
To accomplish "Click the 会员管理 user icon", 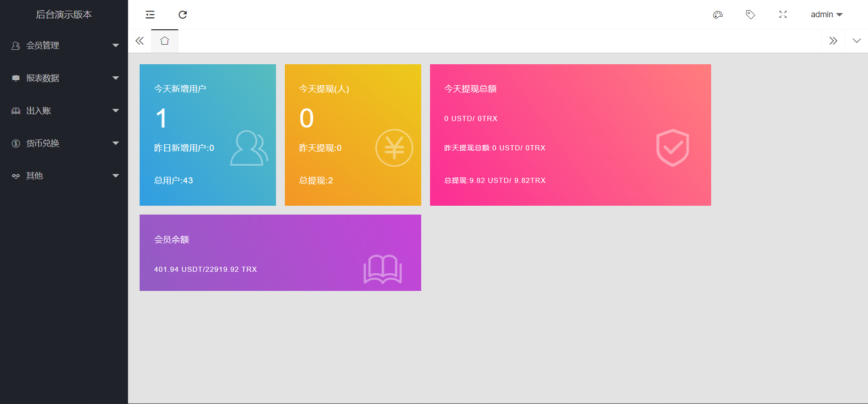I will (x=16, y=46).
